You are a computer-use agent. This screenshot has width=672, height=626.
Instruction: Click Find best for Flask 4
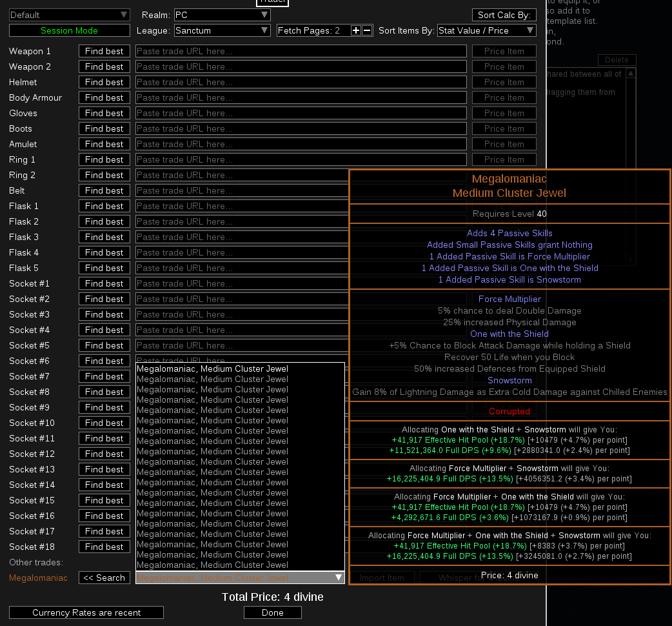click(104, 252)
